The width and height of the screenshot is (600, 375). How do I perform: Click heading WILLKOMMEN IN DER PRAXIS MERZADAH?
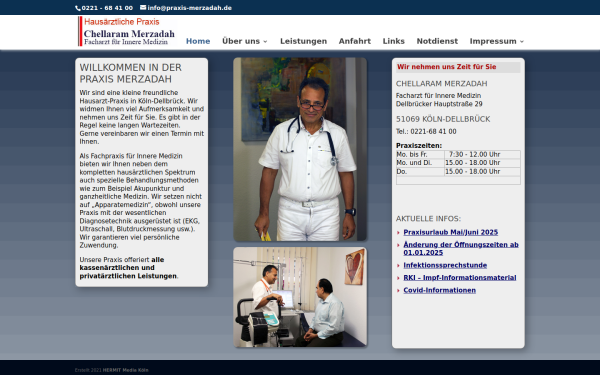click(x=130, y=73)
